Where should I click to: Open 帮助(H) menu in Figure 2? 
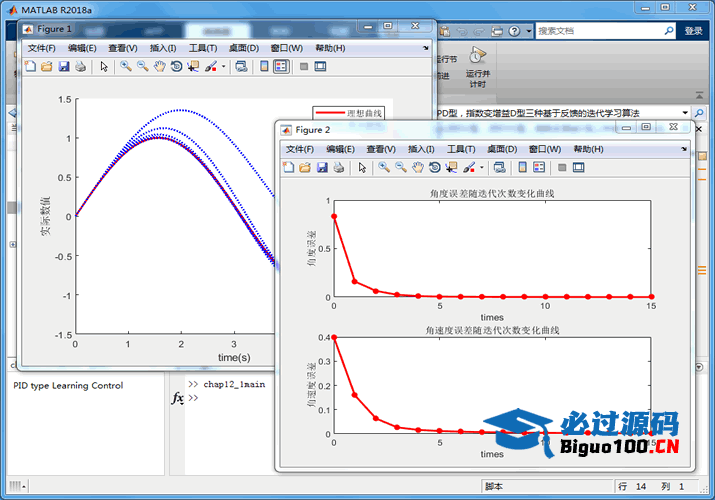[589, 149]
